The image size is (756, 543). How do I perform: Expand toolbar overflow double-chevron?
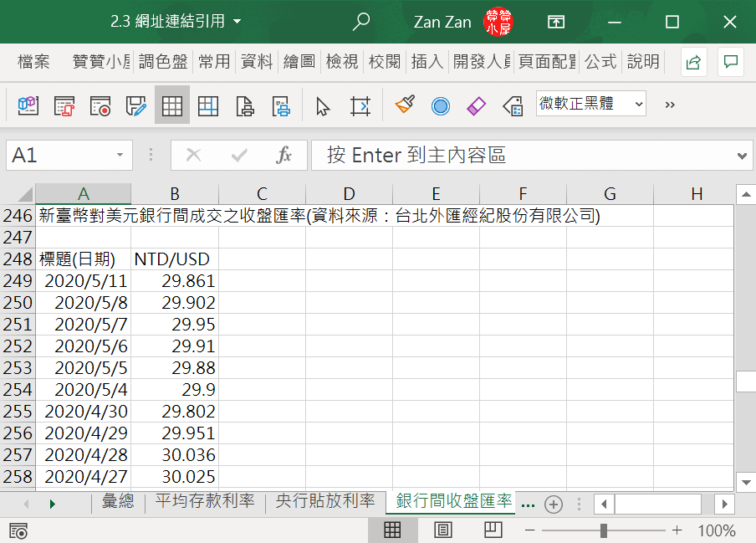(x=670, y=105)
